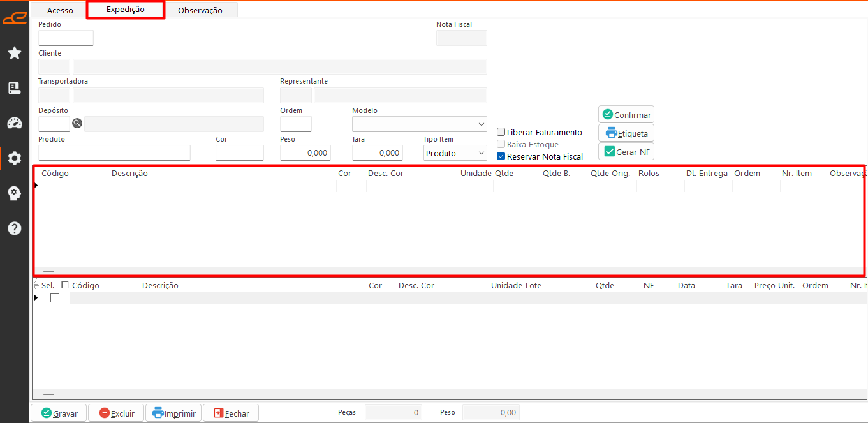Click the help question mark icon

(14, 228)
